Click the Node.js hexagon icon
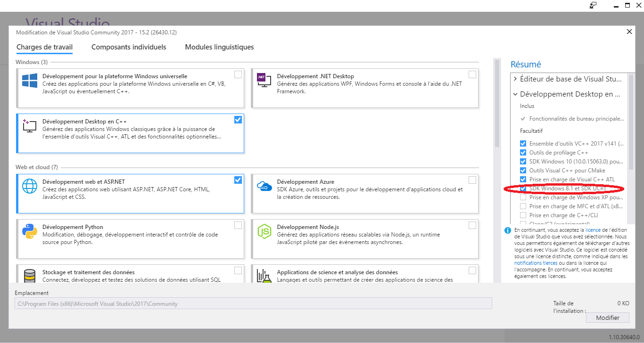Image resolution: width=644 pixels, height=343 pixels. (x=264, y=231)
